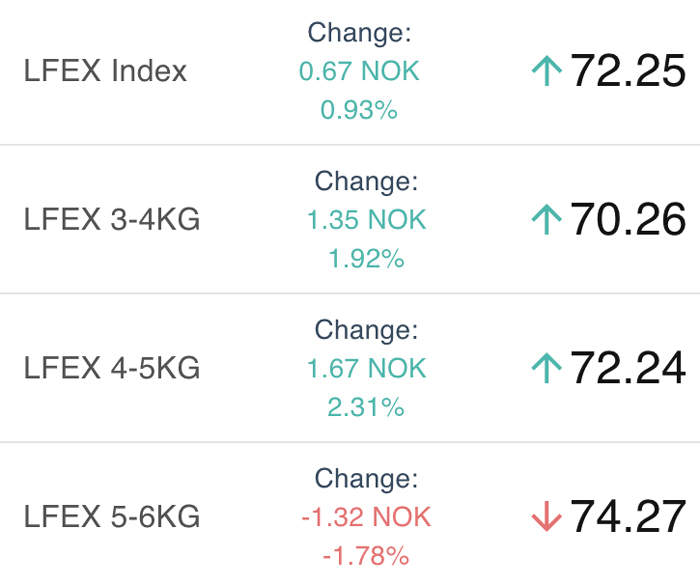Click the 72.24 price value
This screenshot has height=585, width=700.
(x=628, y=368)
